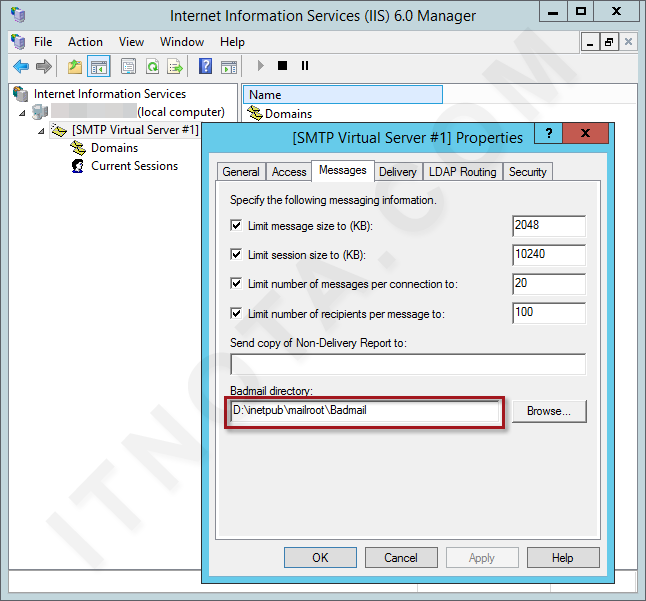The image size is (646, 601).
Task: Select Domains in the left tree
Action: coord(115,148)
